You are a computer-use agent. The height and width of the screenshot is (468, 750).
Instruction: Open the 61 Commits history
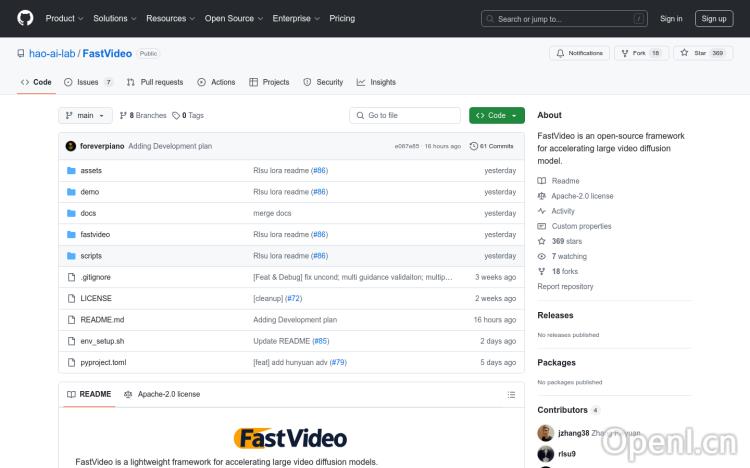(496, 146)
